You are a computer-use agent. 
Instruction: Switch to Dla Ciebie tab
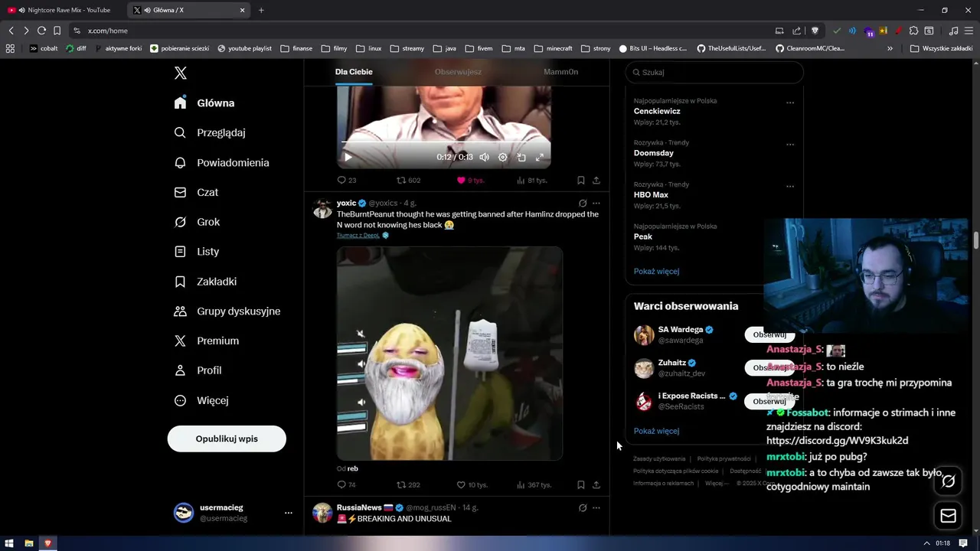coord(354,72)
